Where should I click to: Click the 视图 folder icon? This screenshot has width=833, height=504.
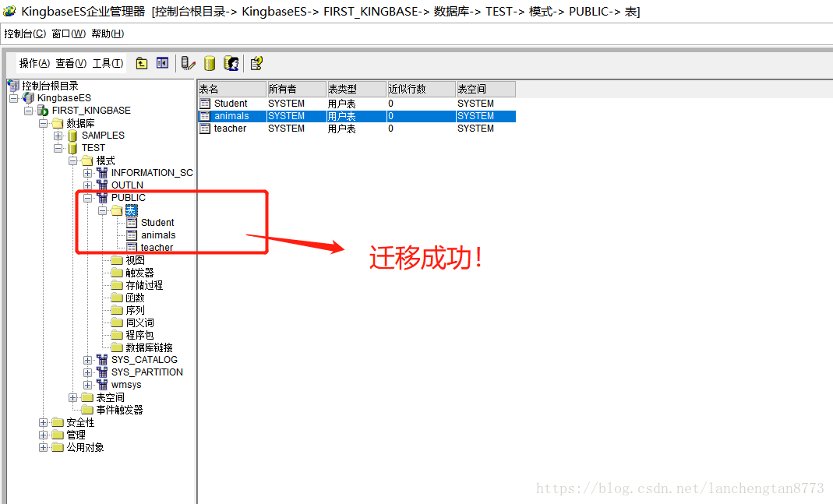117,259
